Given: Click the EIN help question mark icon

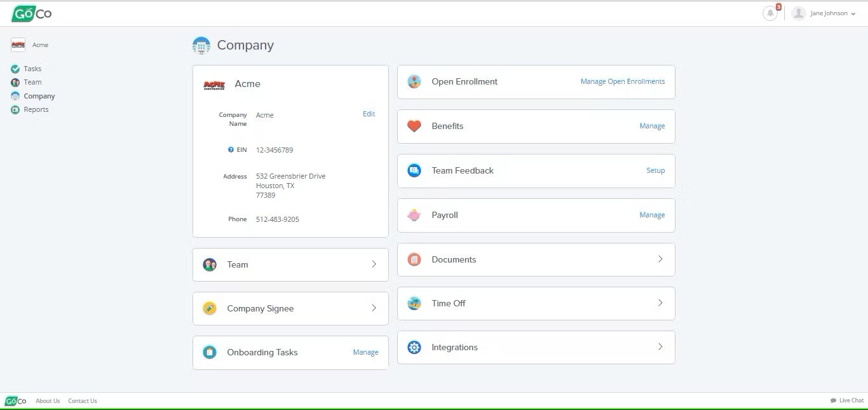Looking at the screenshot, I should pyautogui.click(x=230, y=149).
